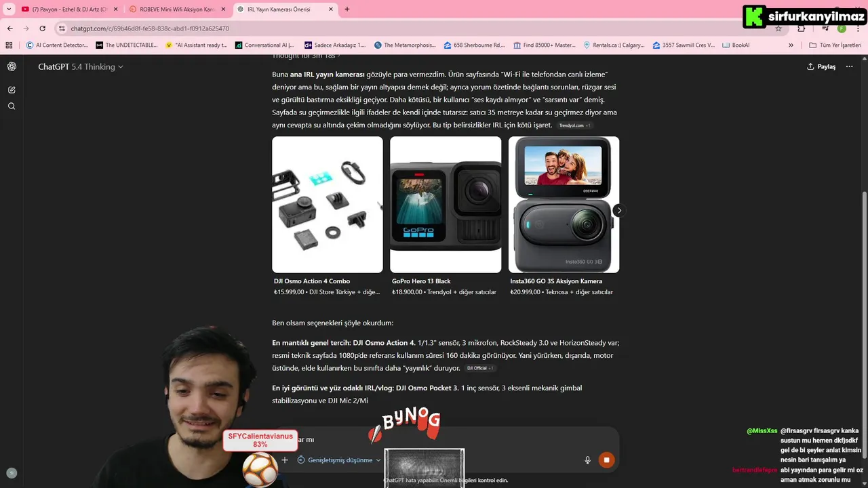The image size is (868, 488).
Task: Expand the ChatGPT 5.4 Thinking model selector
Action: (x=81, y=66)
